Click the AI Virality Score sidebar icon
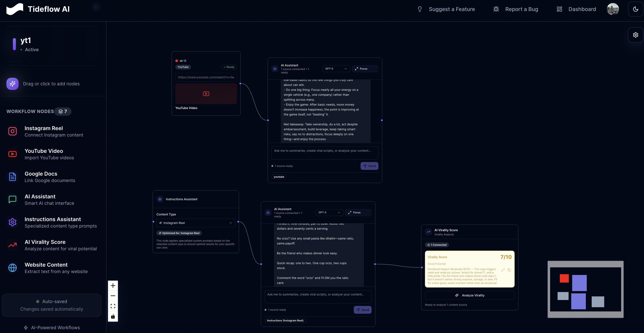644x333 pixels. coord(13,245)
